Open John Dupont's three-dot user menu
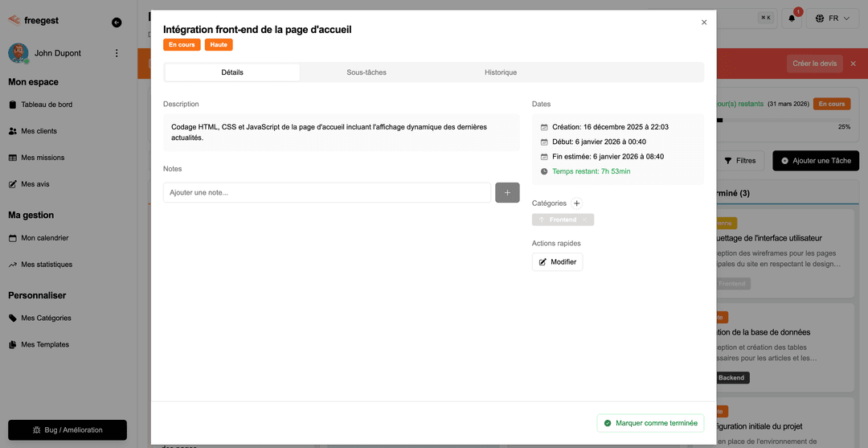This screenshot has width=868, height=448. [x=117, y=53]
